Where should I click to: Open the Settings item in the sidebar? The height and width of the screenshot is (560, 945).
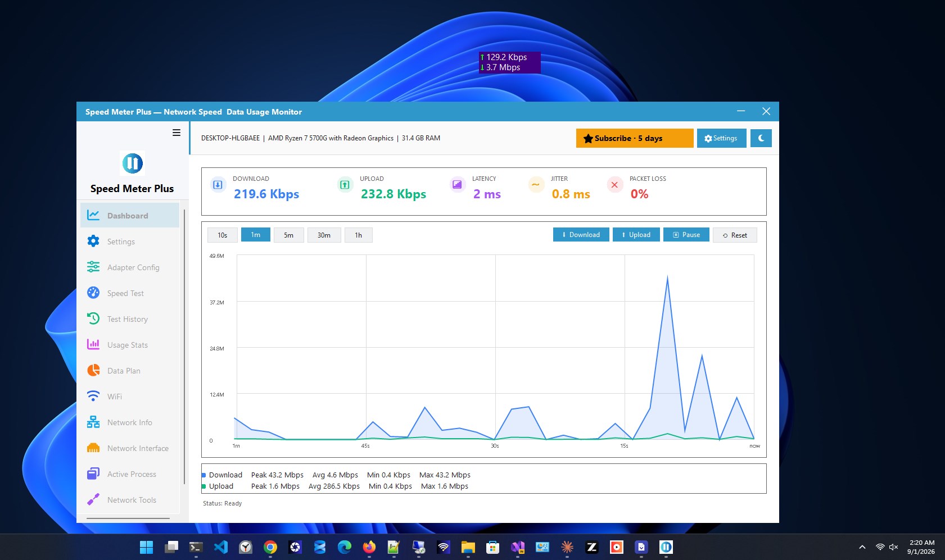(x=130, y=242)
